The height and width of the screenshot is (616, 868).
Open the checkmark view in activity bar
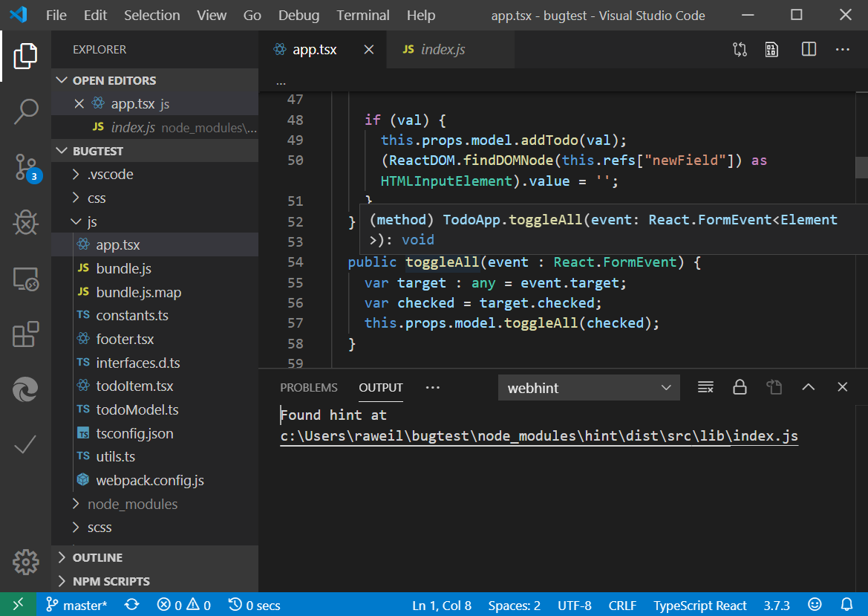tap(25, 444)
